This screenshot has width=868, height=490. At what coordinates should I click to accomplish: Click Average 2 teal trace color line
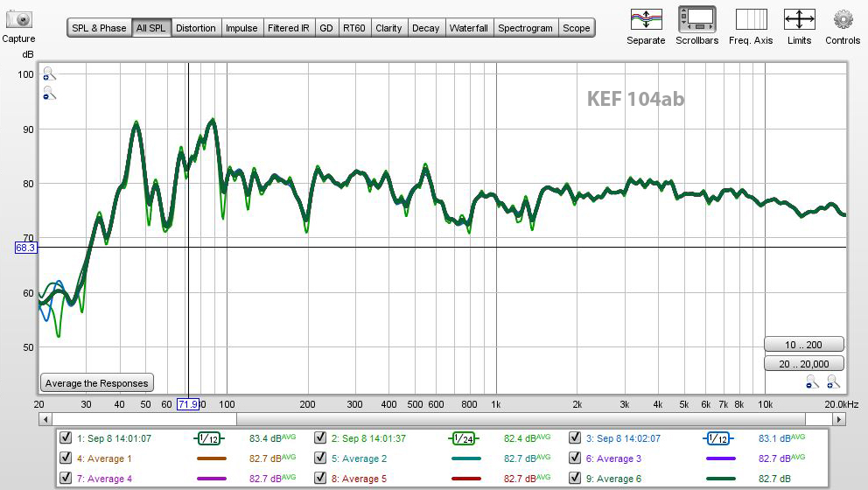[x=466, y=458]
